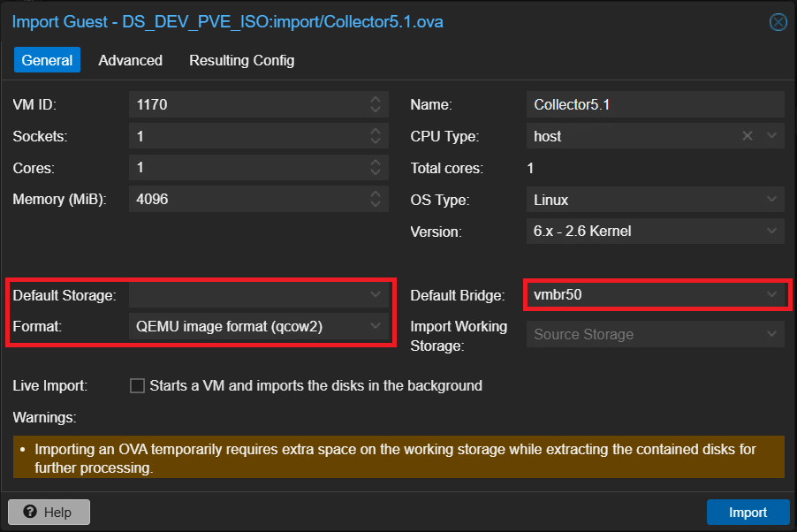Click the Sockets spinner arrows

tap(376, 136)
